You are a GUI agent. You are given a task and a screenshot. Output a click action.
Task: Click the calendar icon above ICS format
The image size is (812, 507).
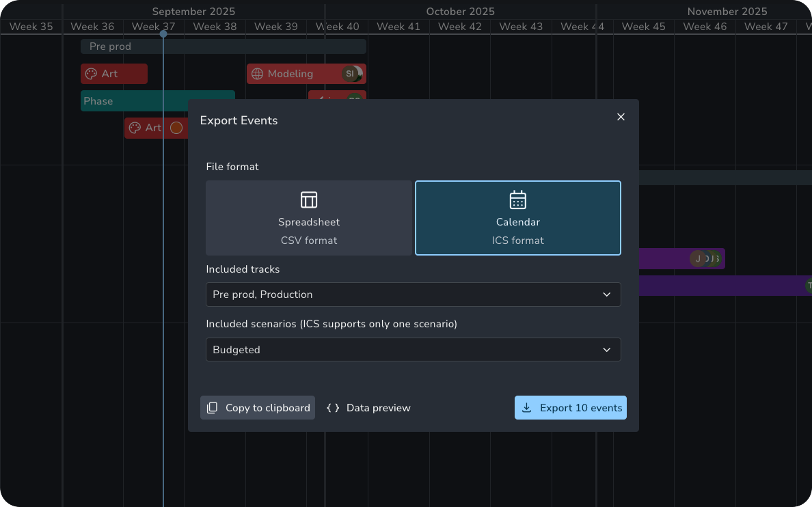[517, 200]
